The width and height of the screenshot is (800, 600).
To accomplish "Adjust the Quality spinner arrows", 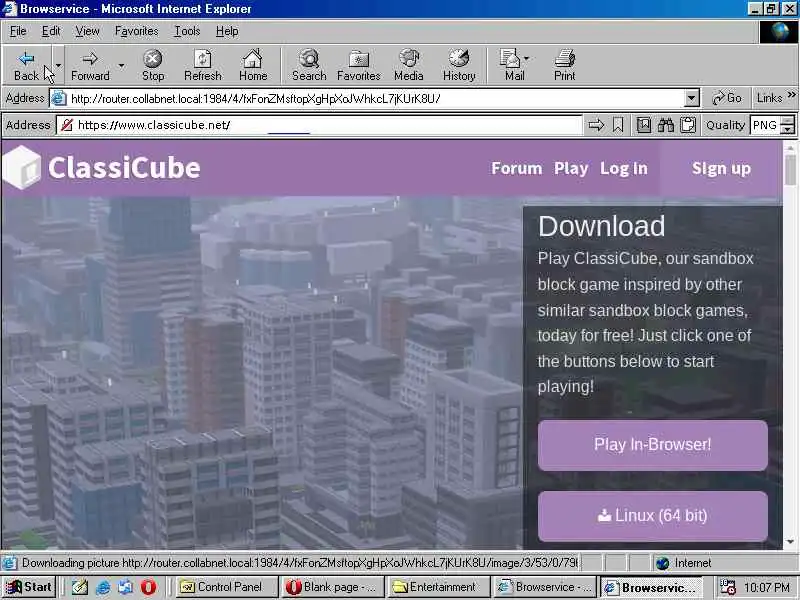I will click(x=789, y=125).
